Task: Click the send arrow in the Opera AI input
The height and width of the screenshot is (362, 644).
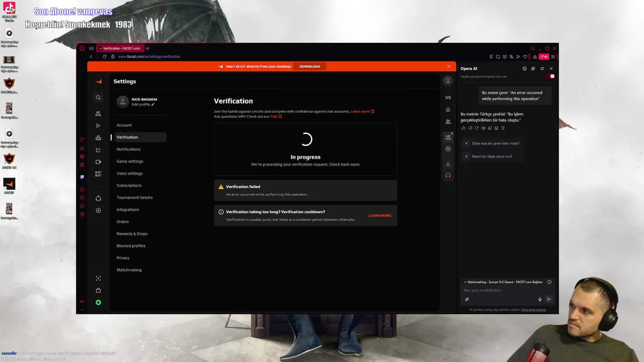Action: tap(549, 299)
